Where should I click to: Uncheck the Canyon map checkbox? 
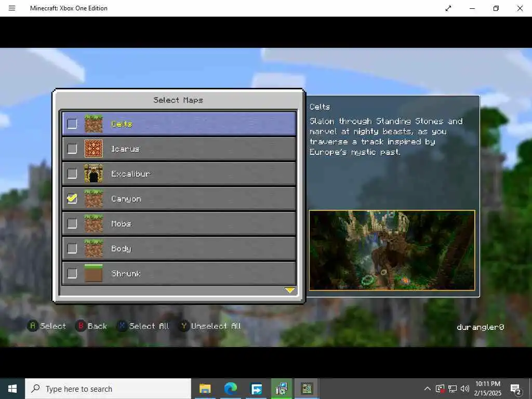[72, 198]
